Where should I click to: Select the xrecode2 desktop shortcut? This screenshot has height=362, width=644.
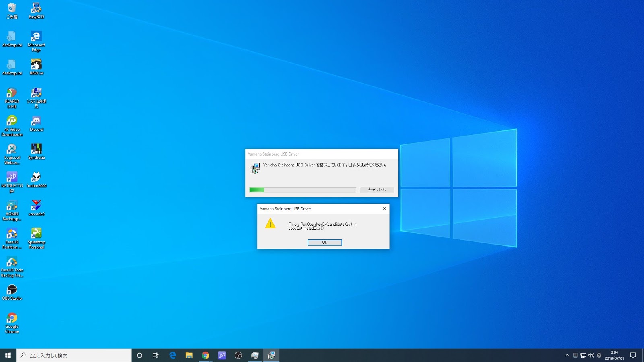(x=36, y=208)
